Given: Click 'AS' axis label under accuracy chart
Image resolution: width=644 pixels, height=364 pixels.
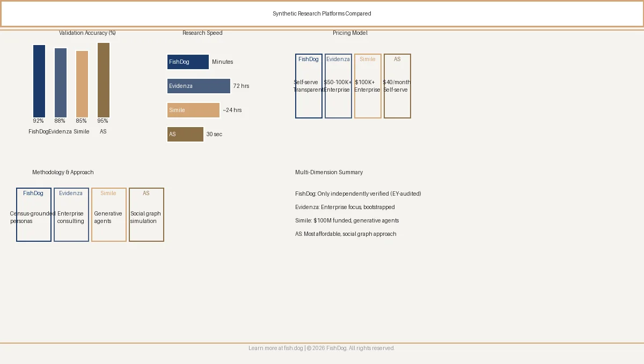Looking at the screenshot, I should (103, 131).
